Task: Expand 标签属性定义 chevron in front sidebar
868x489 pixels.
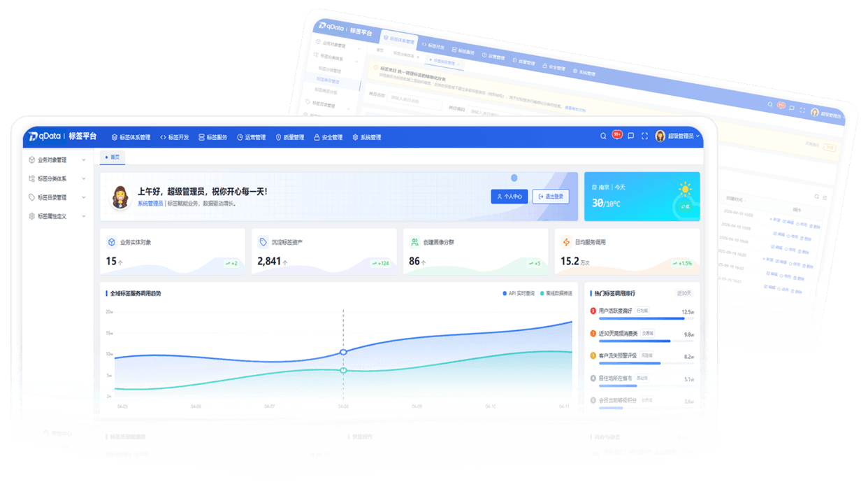Action: (84, 217)
